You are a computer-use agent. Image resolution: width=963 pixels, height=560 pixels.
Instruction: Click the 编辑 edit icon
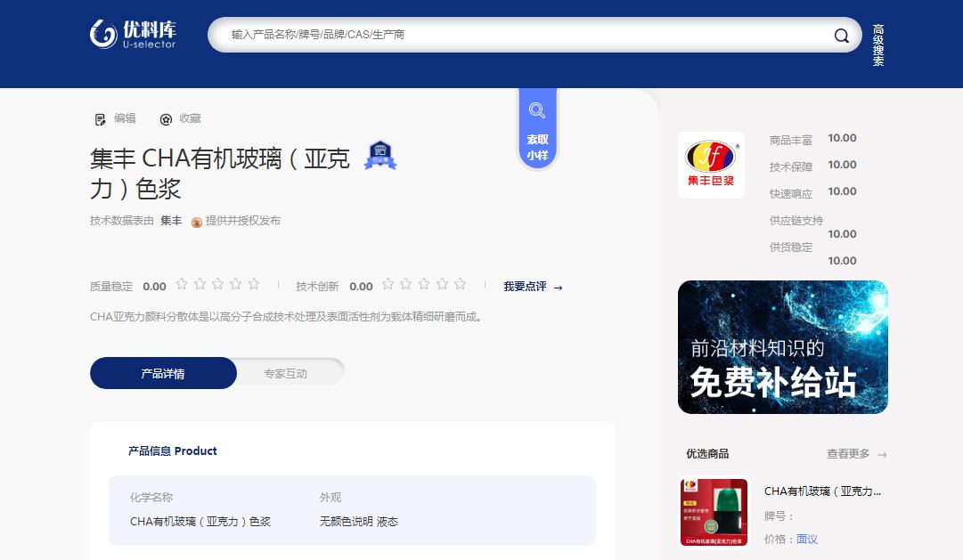pyautogui.click(x=100, y=119)
